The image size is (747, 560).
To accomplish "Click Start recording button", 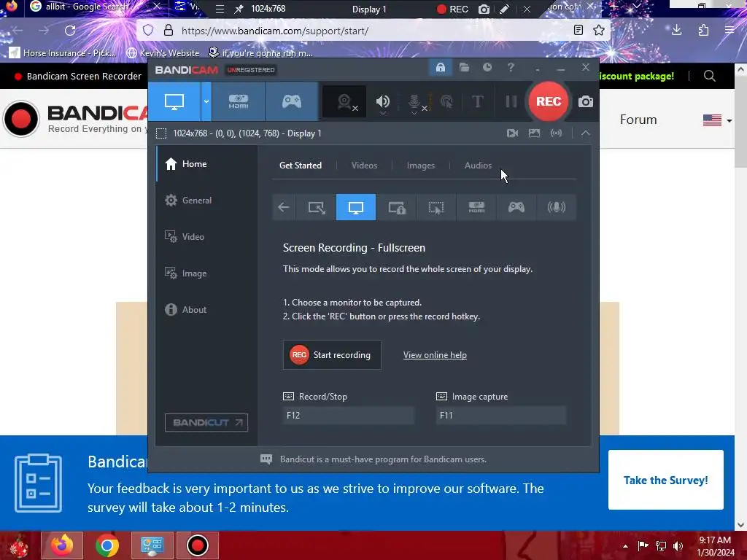I will point(332,355).
